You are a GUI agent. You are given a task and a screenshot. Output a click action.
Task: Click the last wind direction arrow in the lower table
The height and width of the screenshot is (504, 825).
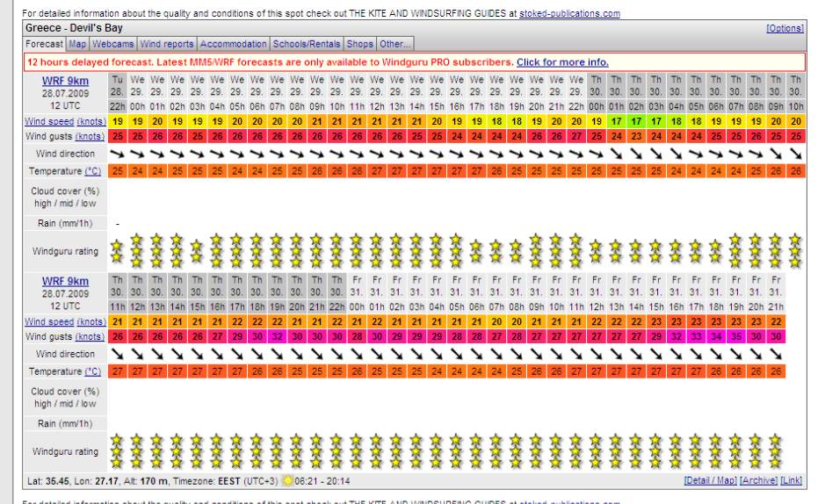(x=775, y=354)
